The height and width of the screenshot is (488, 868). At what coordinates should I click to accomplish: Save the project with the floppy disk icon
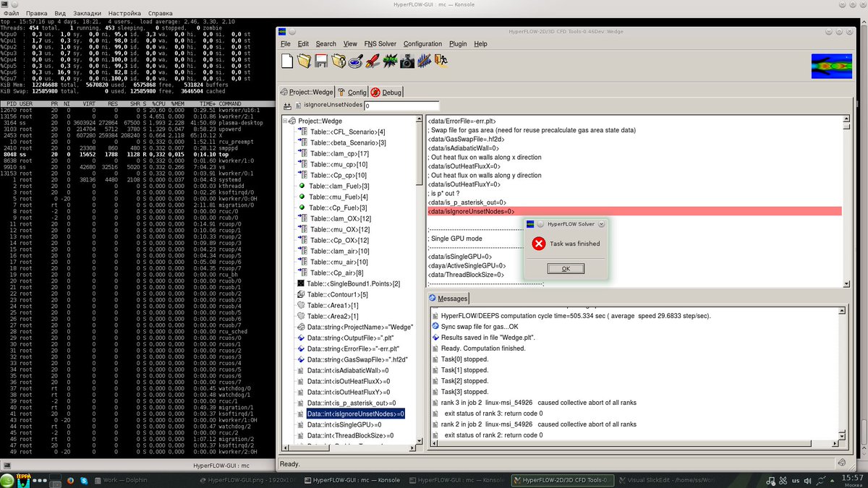pos(321,61)
